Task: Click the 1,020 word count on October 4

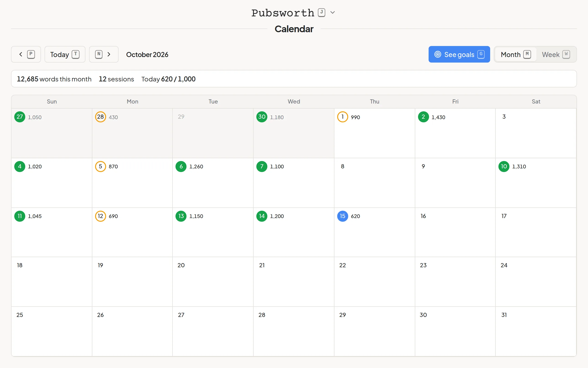Action: 35,167
